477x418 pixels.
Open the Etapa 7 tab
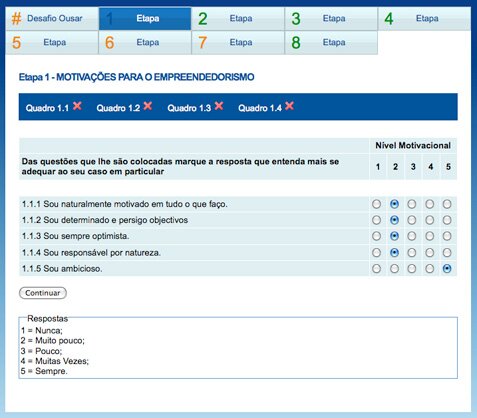pos(238,43)
